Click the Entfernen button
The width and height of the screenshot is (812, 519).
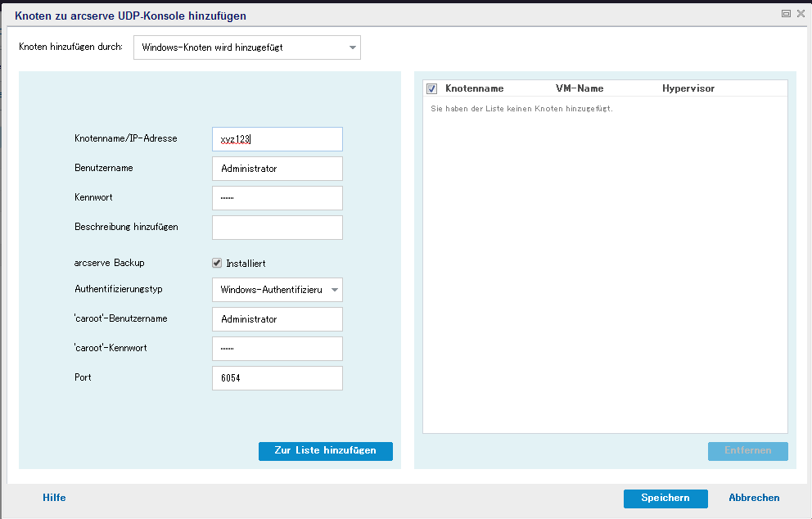tap(747, 451)
